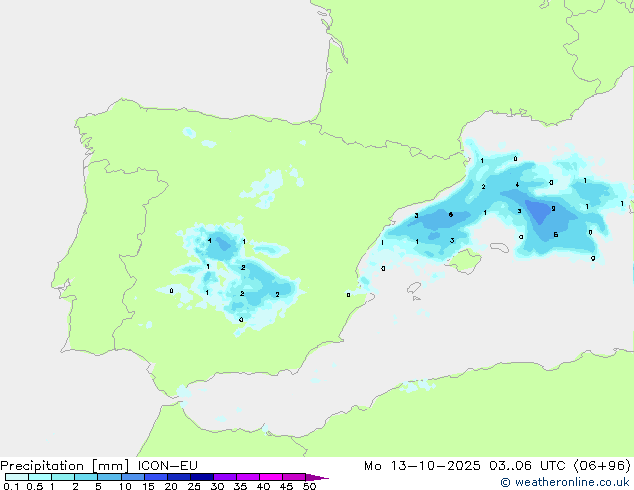Click the 'ICON-EU' model label
Image resolution: width=634 pixels, height=490 pixels.
(167, 466)
